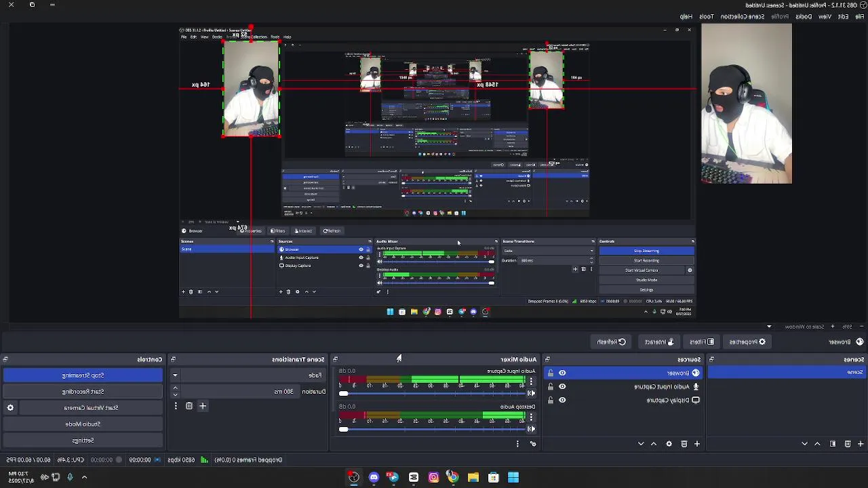Add a new source with plus icon
Viewport: 868px width, 488px height.
click(696, 444)
